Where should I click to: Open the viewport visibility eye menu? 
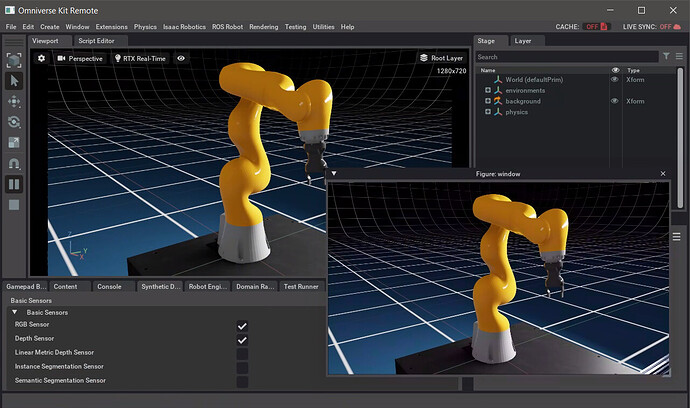(x=181, y=58)
